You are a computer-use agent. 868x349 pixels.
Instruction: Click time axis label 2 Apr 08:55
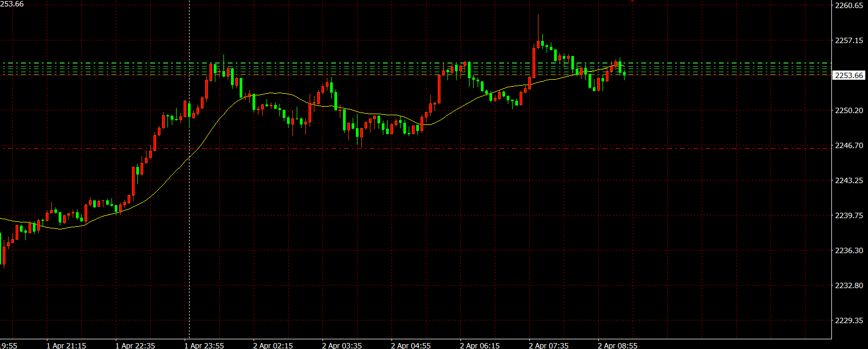pos(618,345)
